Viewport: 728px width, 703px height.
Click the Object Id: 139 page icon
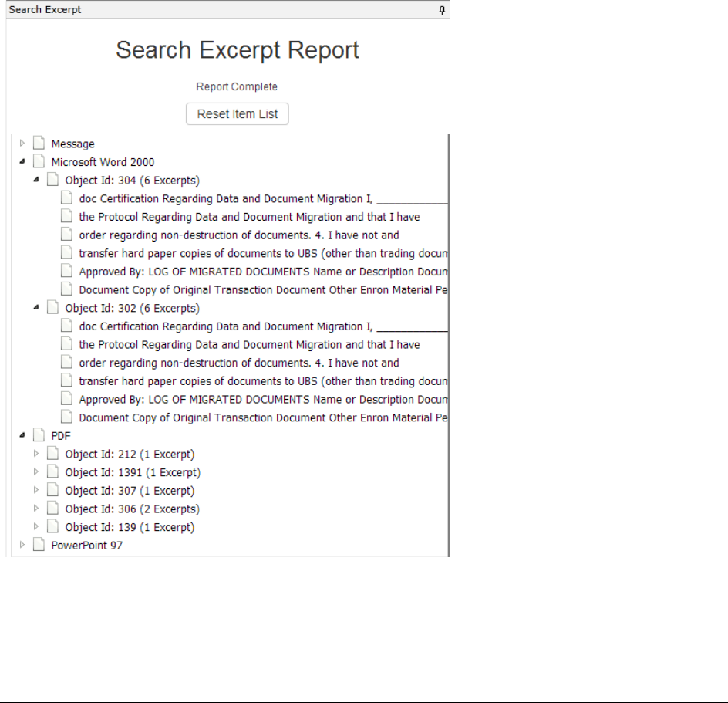click(x=53, y=526)
